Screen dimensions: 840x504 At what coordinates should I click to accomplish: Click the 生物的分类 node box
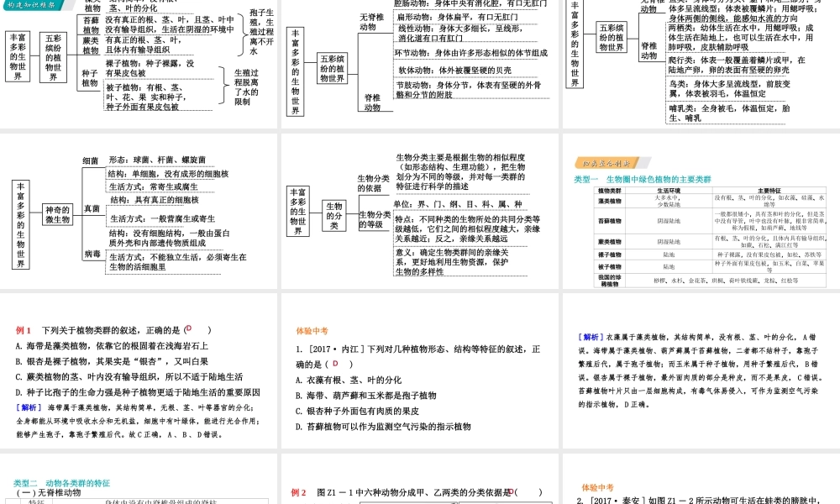[334, 216]
